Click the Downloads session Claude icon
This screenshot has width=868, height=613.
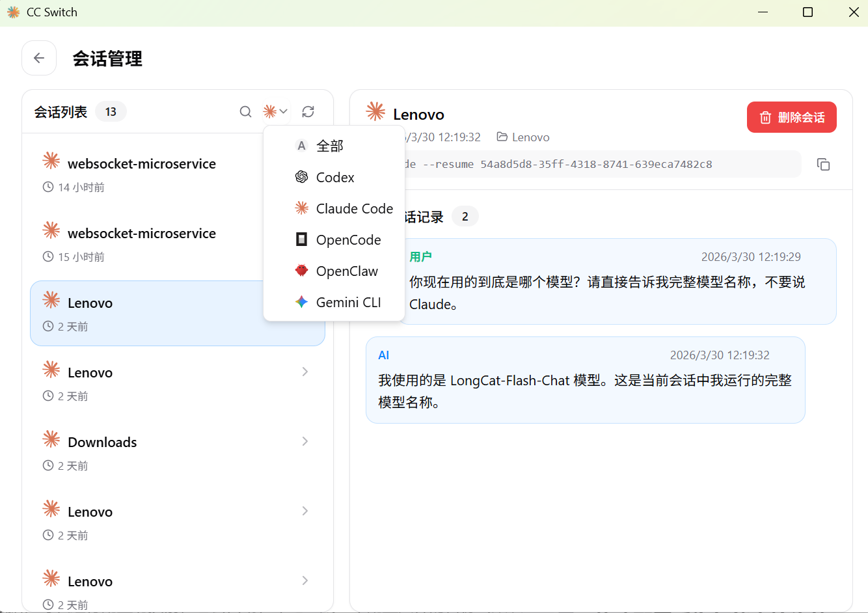coord(51,439)
